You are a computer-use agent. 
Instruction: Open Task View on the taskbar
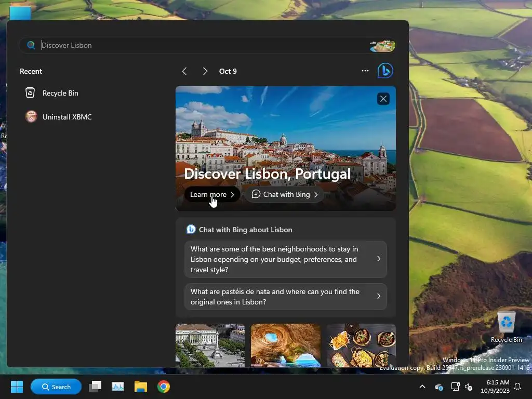tap(95, 387)
